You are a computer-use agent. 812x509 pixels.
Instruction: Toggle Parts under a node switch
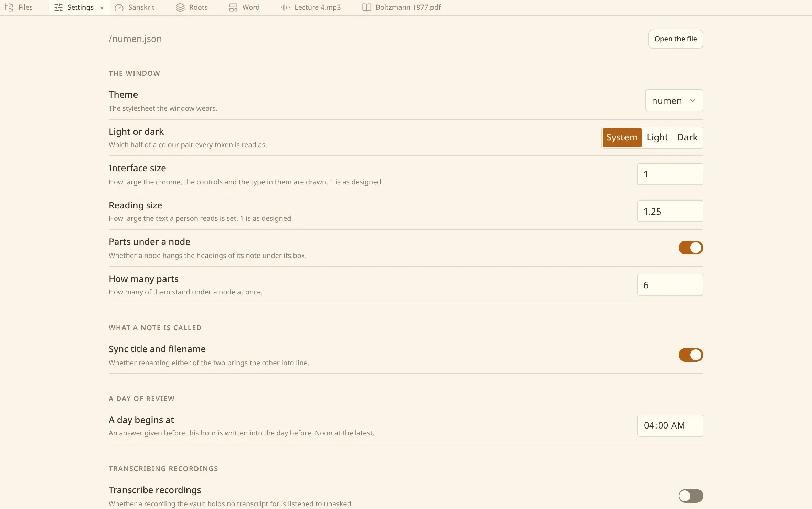point(691,248)
